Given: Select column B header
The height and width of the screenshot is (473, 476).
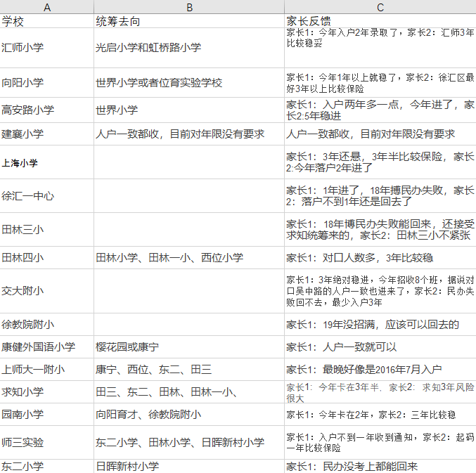Looking at the screenshot, I should coord(189,6).
